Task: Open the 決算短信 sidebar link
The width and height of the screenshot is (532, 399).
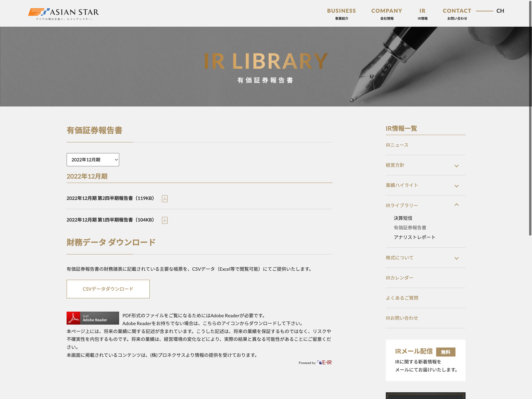Action: (x=403, y=218)
